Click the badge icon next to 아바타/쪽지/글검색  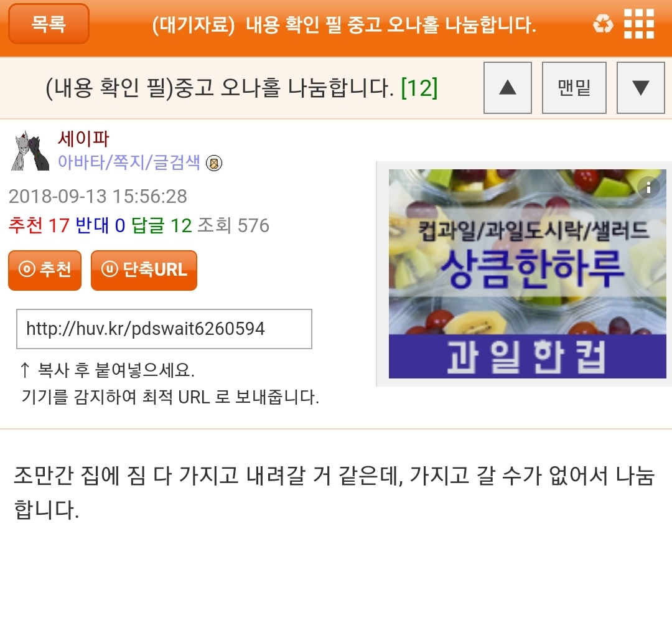[x=214, y=163]
